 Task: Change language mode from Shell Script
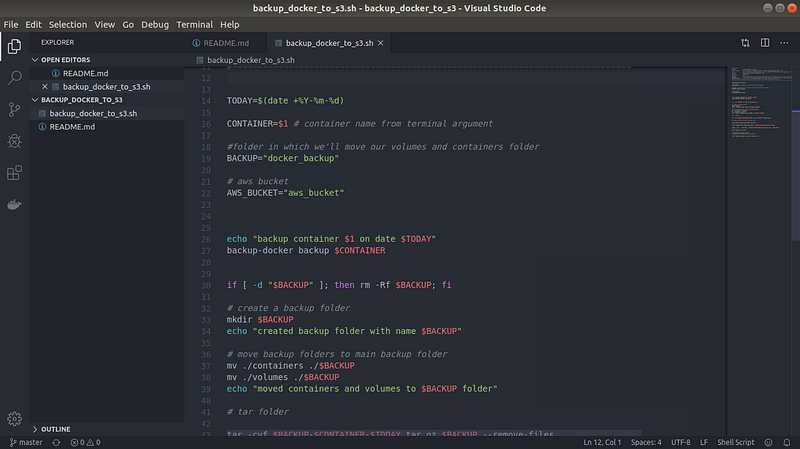pos(735,442)
